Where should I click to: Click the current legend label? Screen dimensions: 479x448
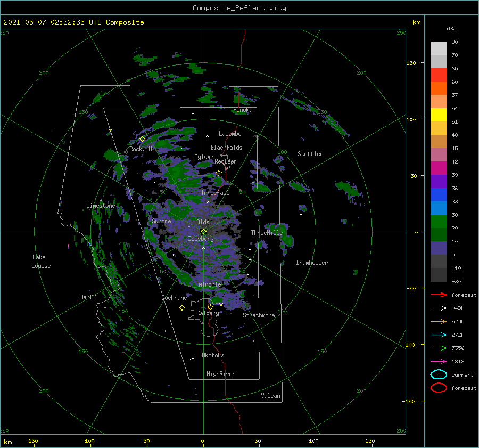[463, 374]
